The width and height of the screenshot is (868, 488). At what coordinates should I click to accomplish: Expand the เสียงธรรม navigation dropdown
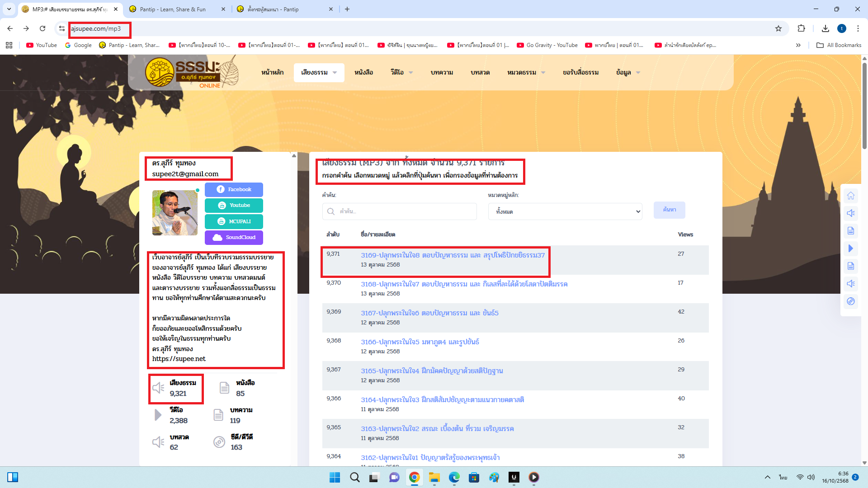[x=319, y=72]
